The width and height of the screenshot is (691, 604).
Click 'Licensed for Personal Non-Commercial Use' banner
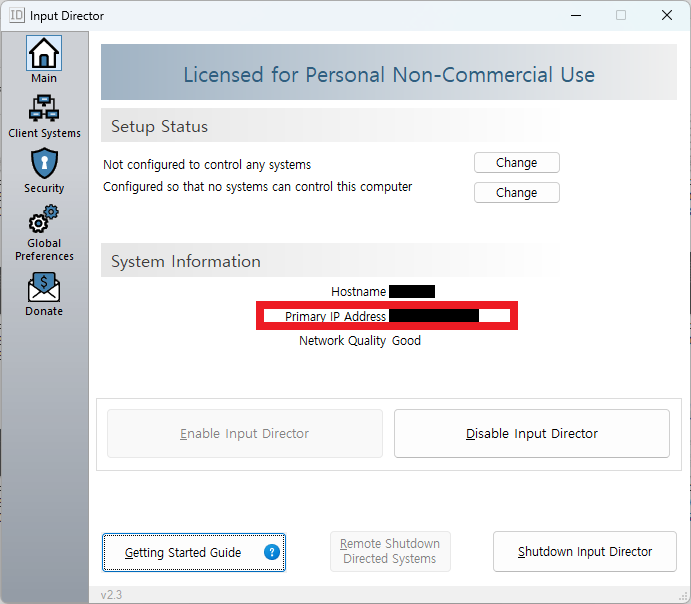(x=389, y=74)
